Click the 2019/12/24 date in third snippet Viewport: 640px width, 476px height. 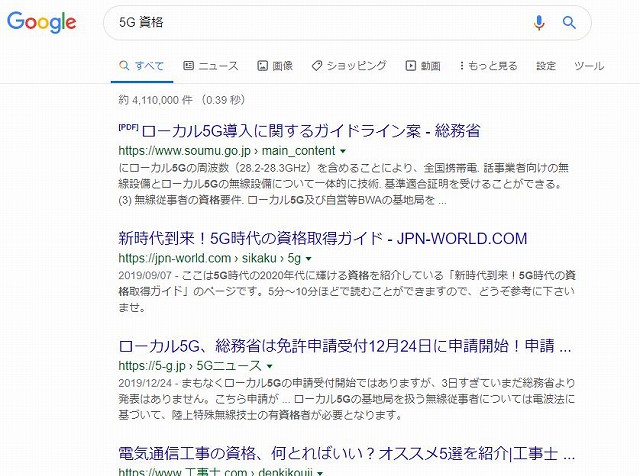145,383
